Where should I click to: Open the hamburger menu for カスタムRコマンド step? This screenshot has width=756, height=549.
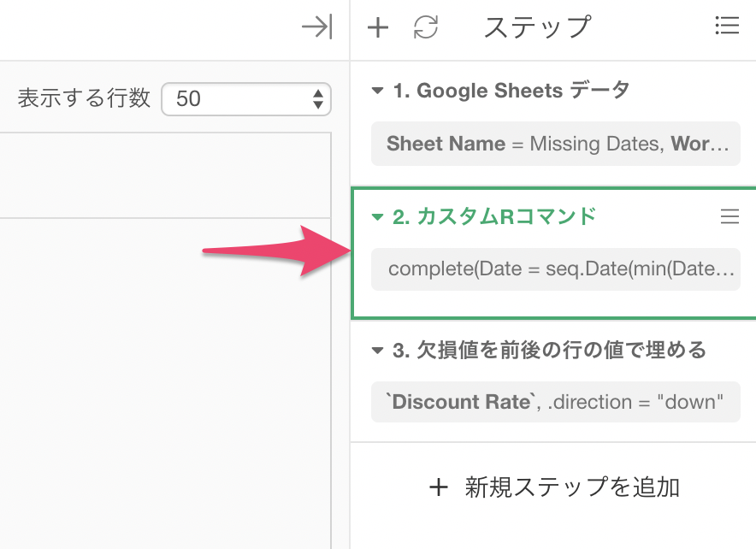pyautogui.click(x=730, y=216)
